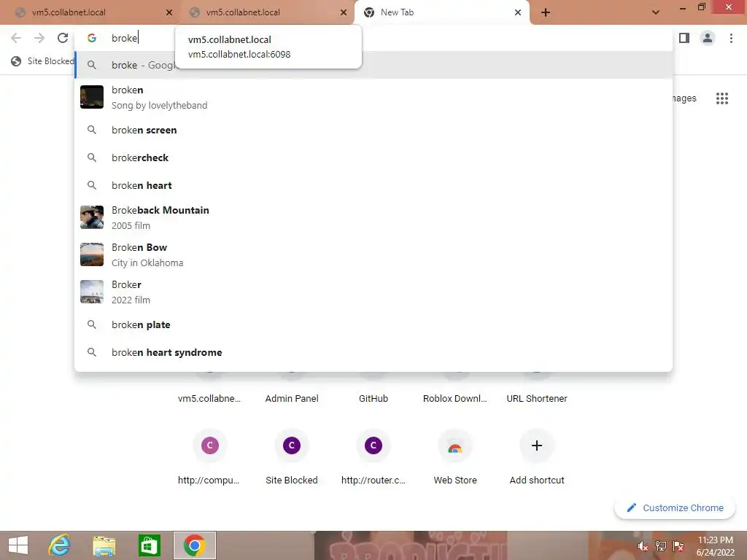Viewport: 747px width, 560px height.
Task: Launch Internet Explorer from taskbar
Action: click(59, 545)
